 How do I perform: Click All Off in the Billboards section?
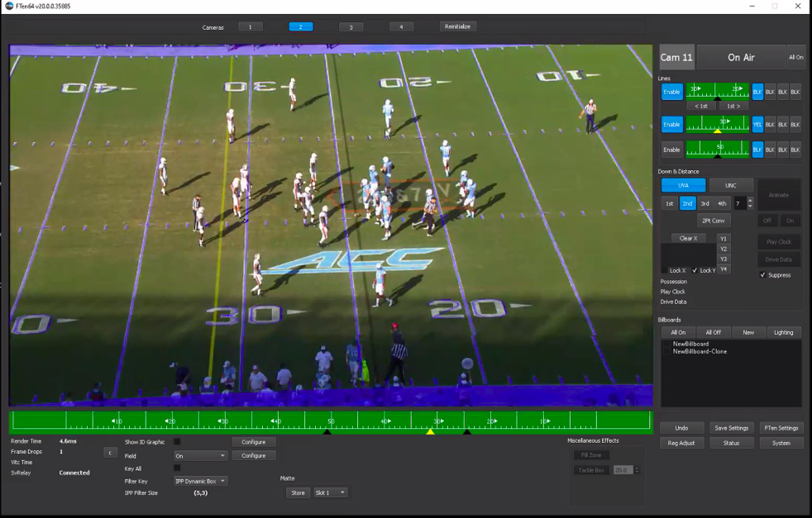tap(713, 333)
